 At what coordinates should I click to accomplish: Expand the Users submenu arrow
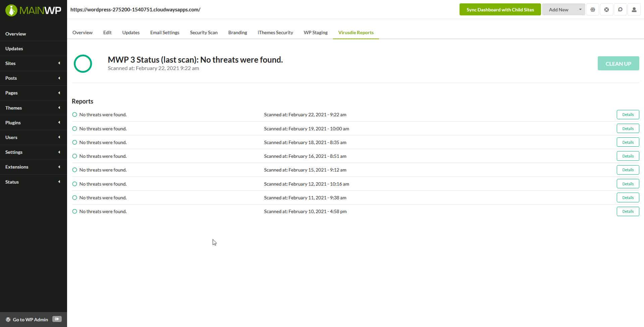(x=59, y=137)
